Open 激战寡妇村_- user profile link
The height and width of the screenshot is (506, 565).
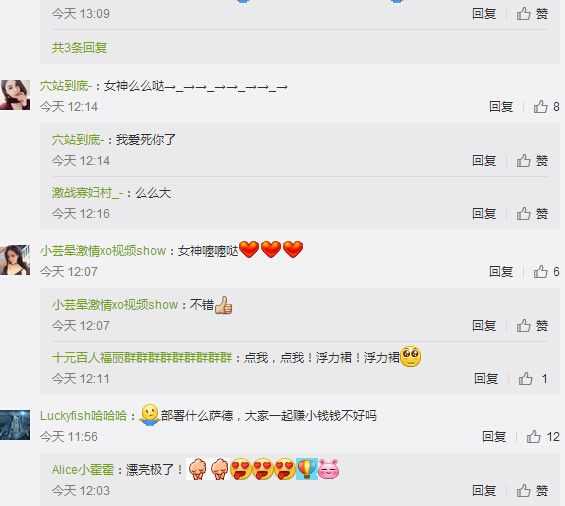(x=88, y=193)
